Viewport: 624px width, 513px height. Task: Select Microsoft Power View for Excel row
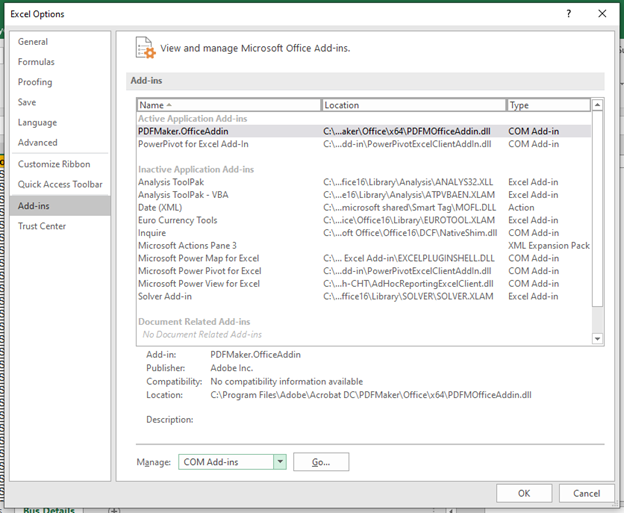(364, 284)
